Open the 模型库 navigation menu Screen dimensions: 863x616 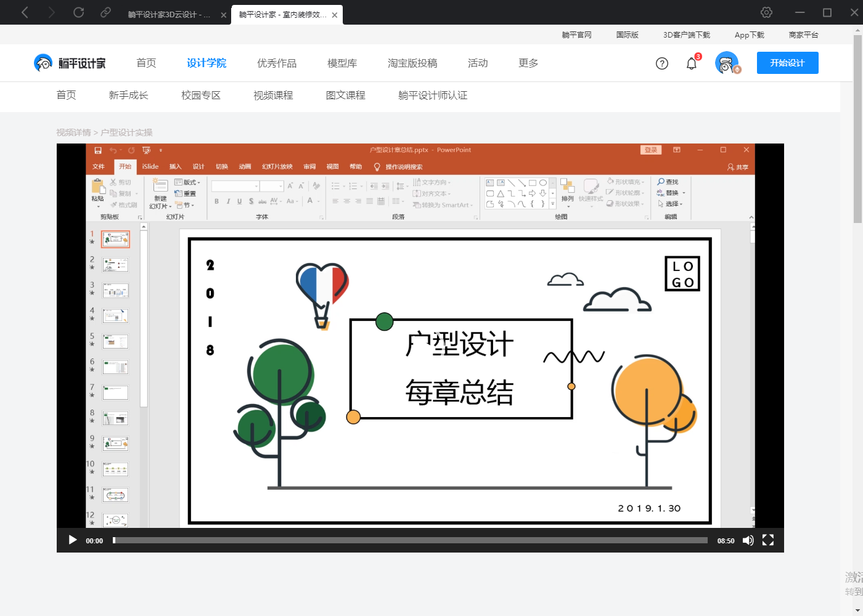(x=342, y=63)
